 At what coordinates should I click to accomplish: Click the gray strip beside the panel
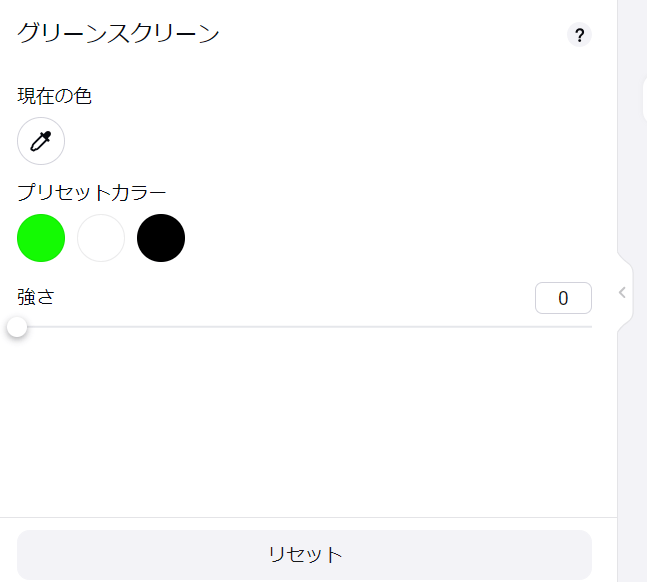click(631, 413)
